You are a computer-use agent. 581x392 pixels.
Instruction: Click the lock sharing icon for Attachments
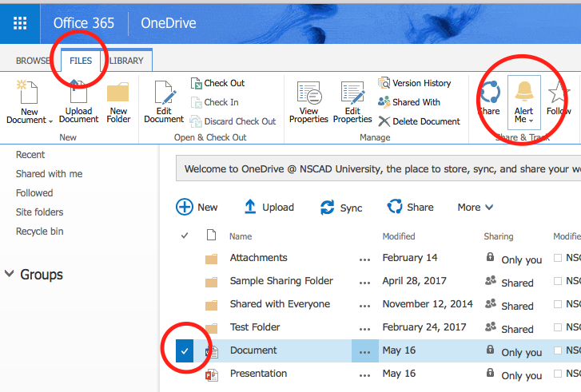(x=490, y=256)
